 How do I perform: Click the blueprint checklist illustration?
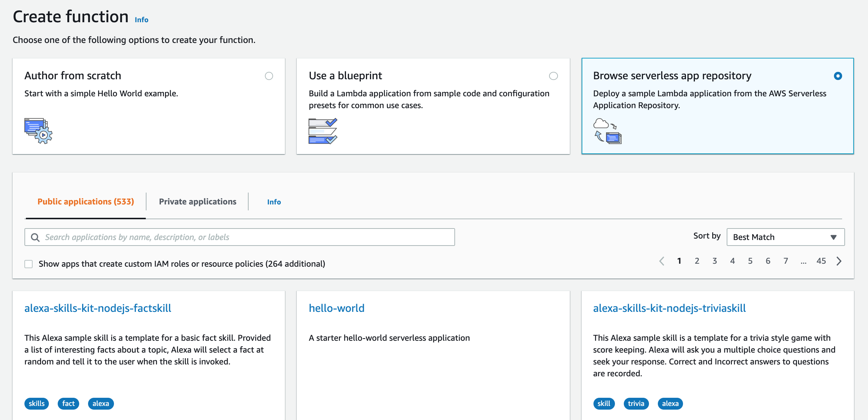323,131
